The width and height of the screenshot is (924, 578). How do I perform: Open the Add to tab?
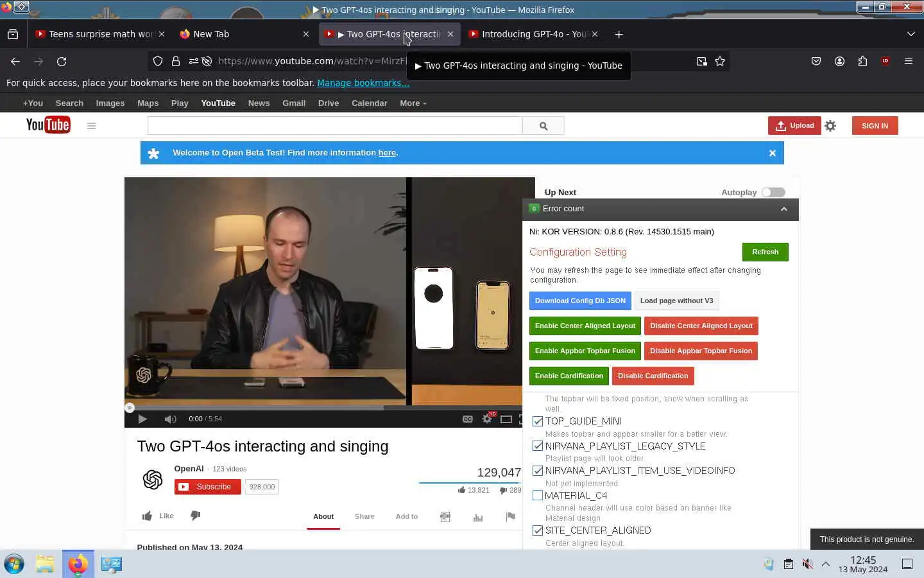click(407, 516)
